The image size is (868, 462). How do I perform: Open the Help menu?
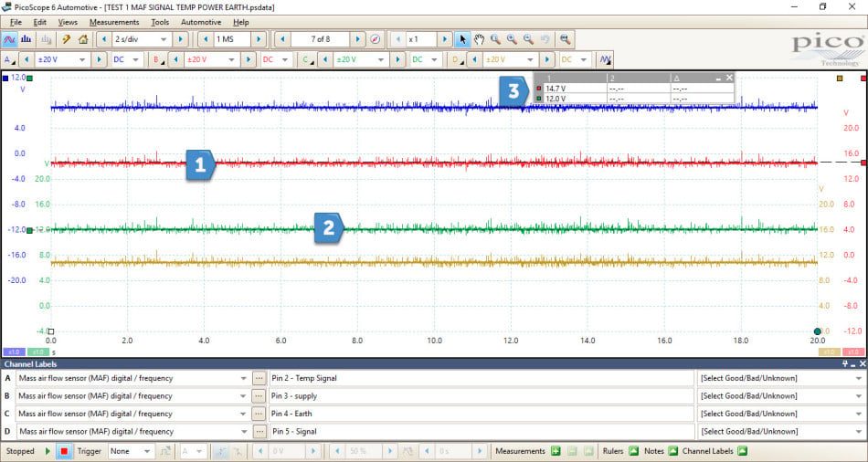241,22
